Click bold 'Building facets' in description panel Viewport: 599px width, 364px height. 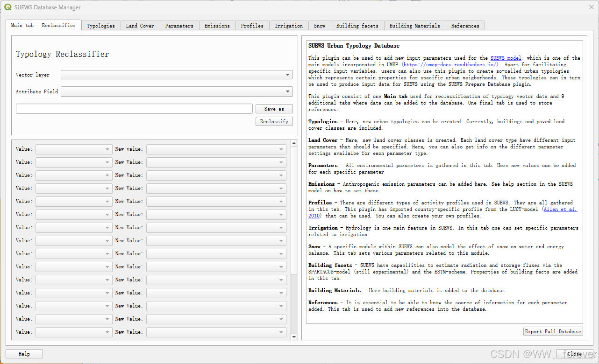(x=330, y=266)
